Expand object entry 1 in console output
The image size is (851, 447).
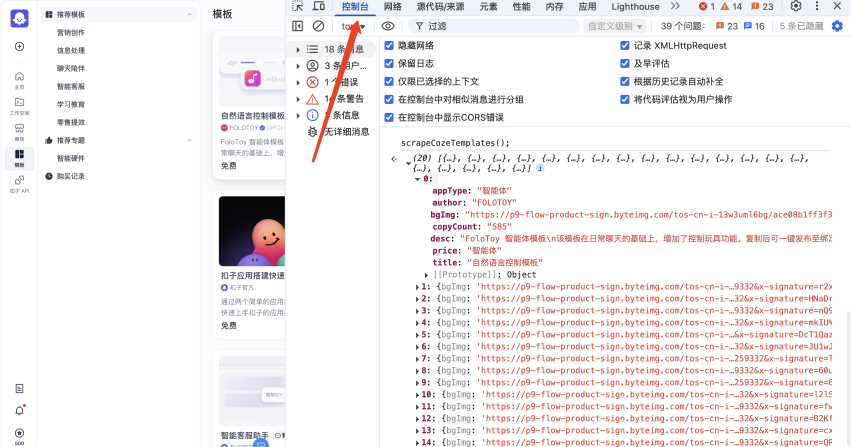click(x=417, y=287)
